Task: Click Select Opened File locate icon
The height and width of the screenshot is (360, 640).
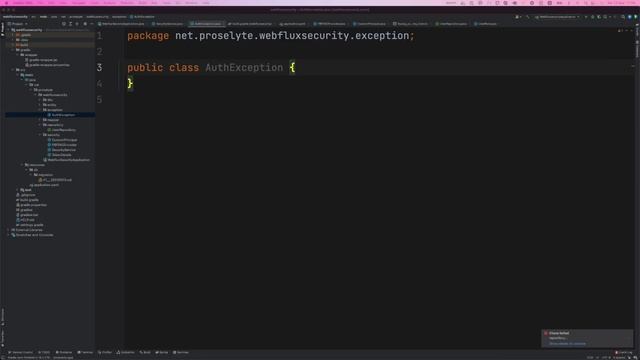Action: coord(64,24)
